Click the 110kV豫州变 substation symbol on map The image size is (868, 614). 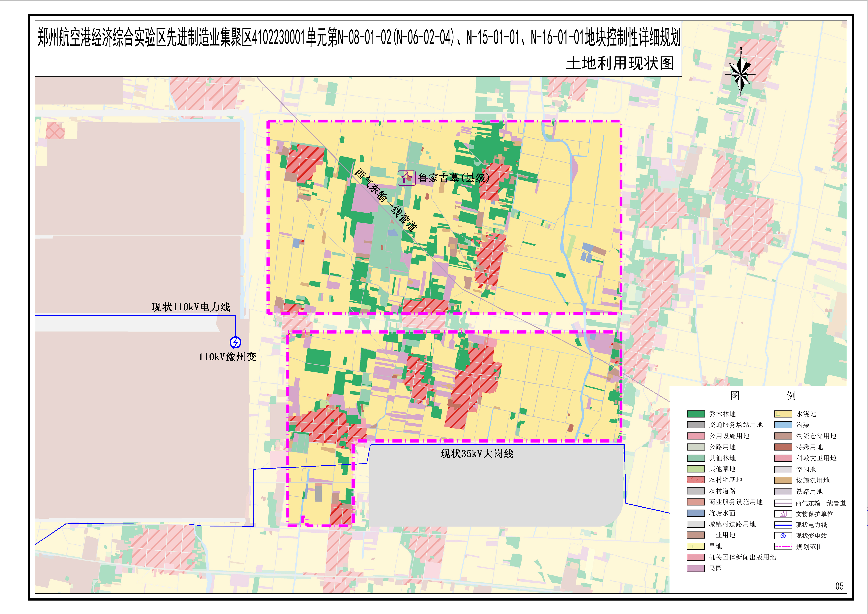coord(236,342)
